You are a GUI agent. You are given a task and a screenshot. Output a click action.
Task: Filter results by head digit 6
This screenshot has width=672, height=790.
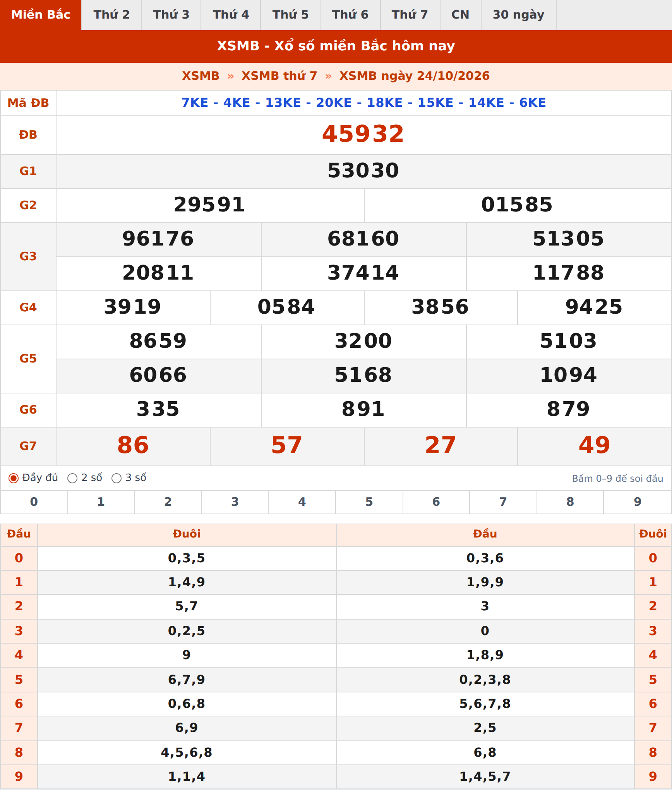[436, 502]
